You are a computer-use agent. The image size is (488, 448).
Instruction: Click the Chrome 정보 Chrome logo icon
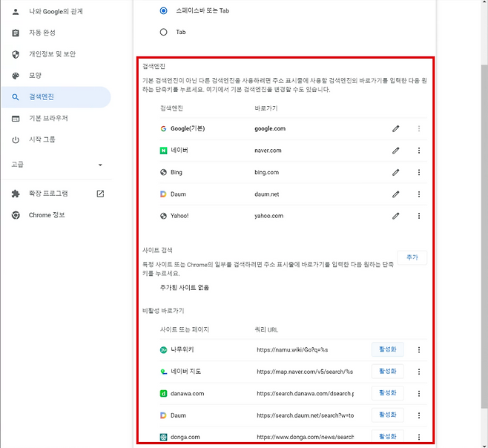pos(16,215)
